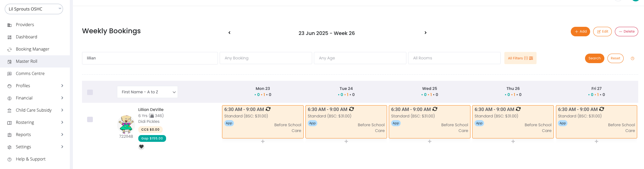The width and height of the screenshot is (644, 169).
Task: Tick the checkbox for Lillian DeVille
Action: (x=90, y=119)
